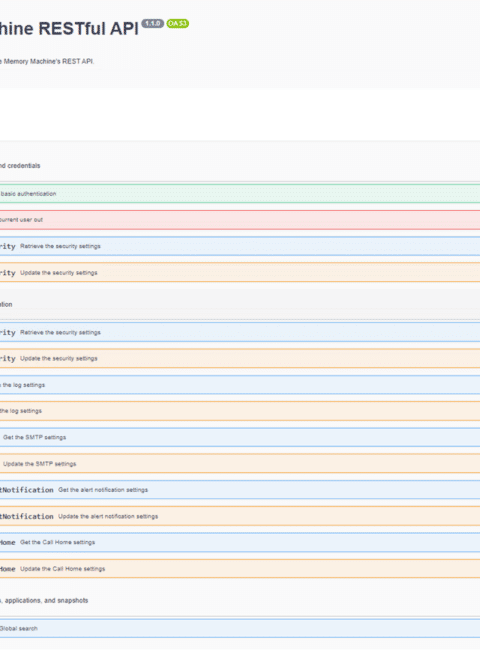Image resolution: width=480 pixels, height=650 pixels.
Task: Open the orange row for the log settings
Action: 240,411
